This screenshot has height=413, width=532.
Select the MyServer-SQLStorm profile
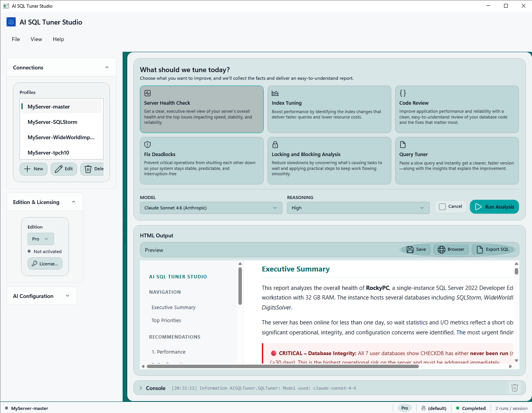tap(61, 122)
